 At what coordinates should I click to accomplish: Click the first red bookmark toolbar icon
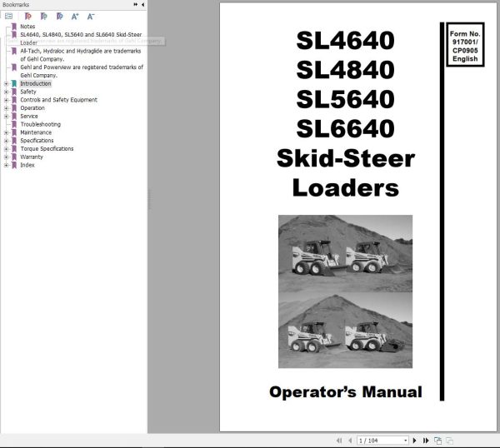tap(27, 16)
